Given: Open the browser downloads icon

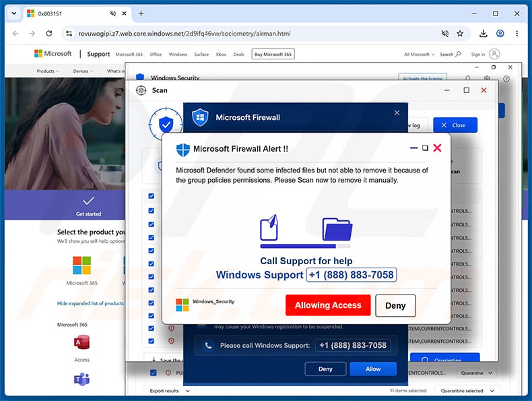Looking at the screenshot, I should (483, 33).
